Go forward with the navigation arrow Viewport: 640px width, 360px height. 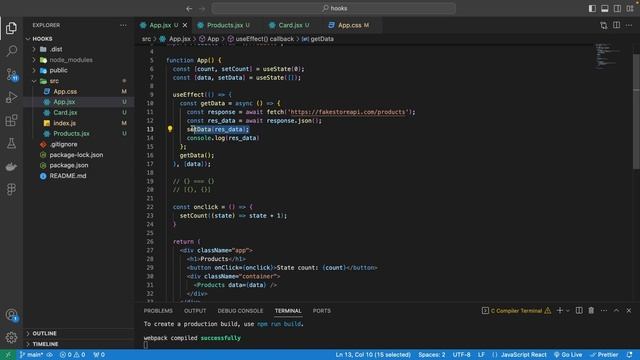[202, 9]
